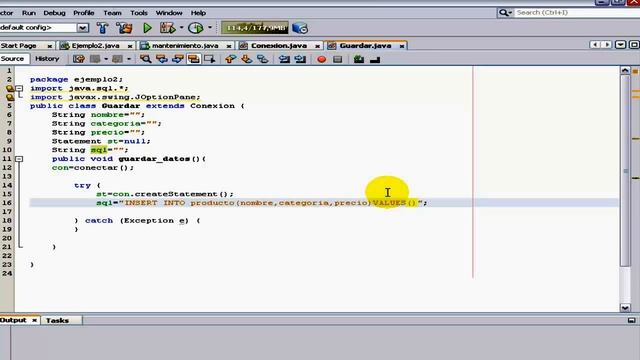The image size is (640, 360).
Task: Click the memory usage meter 114,4/177,9MB
Action: point(255,28)
